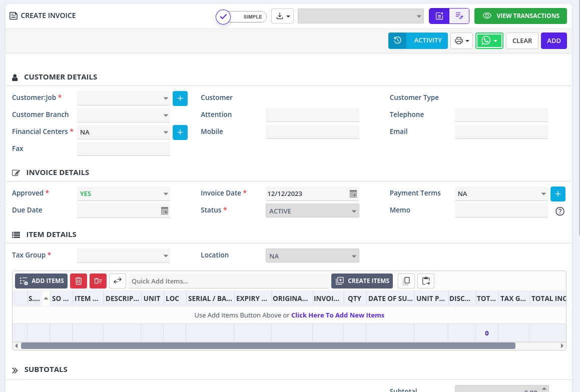Screen dimensions: 580x392
Task: Expand the Tax Group dropdown
Action: 124,256
